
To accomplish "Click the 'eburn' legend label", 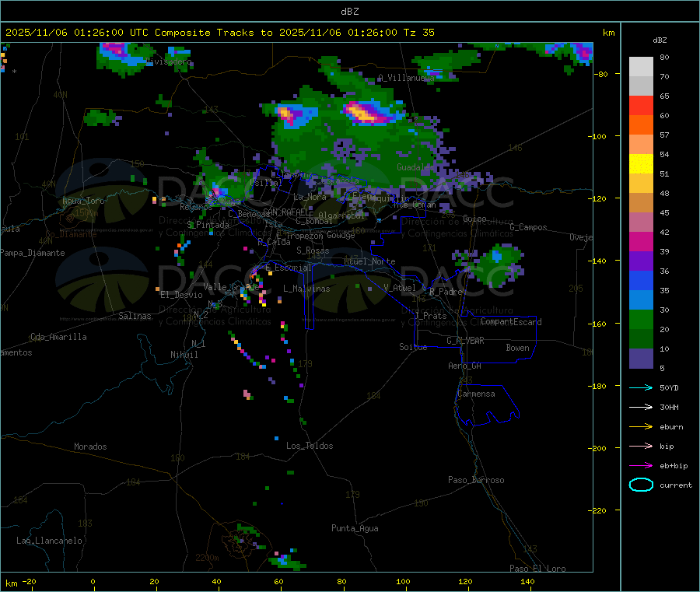I will pos(671,427).
